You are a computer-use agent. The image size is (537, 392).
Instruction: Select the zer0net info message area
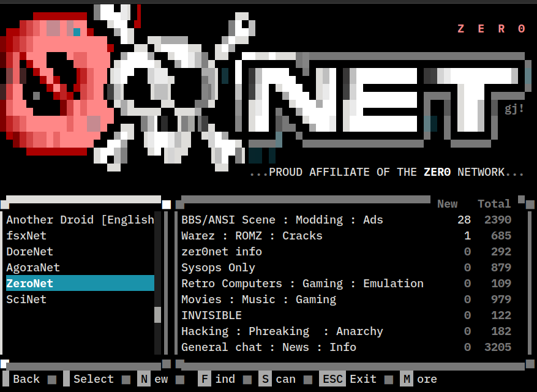(222, 252)
